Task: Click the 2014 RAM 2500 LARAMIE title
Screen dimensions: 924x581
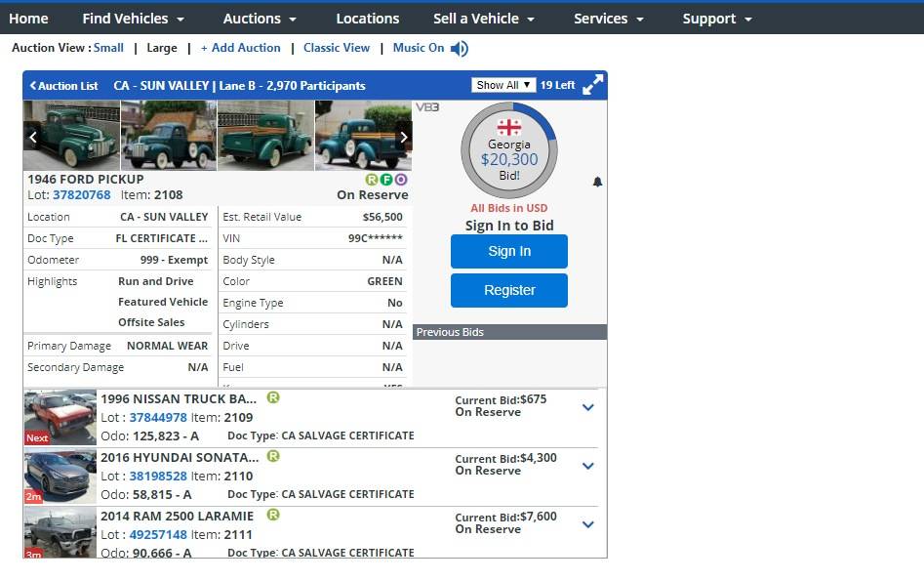Action: click(177, 517)
